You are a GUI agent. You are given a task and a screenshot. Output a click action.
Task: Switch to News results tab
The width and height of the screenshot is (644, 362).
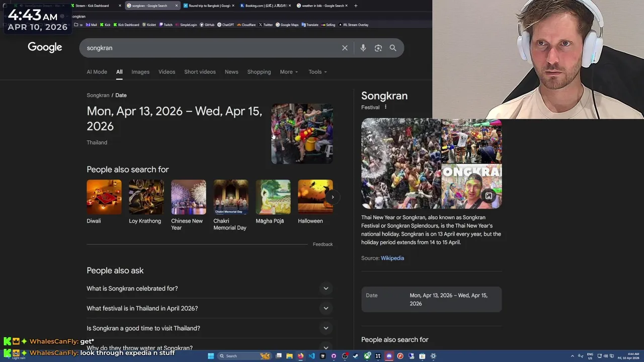point(231,72)
